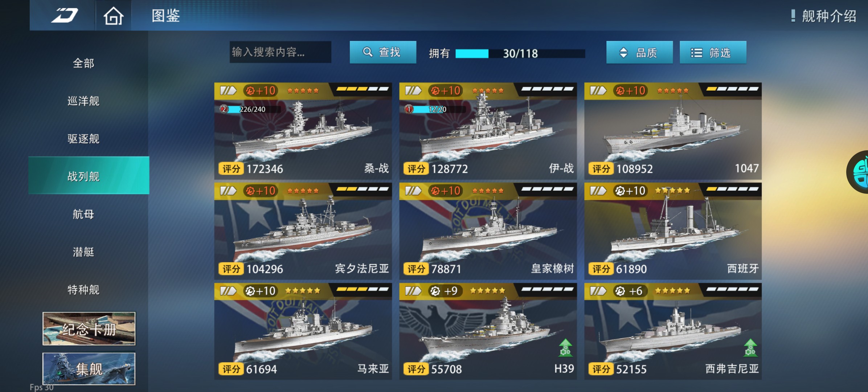Go back using the top-left arrow icon
This screenshot has width=868, height=392.
(x=64, y=15)
